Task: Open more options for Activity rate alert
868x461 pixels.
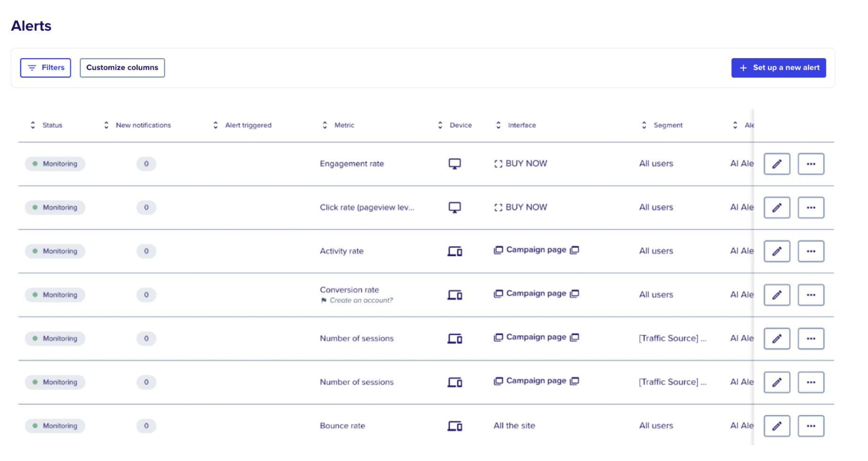Action: [x=811, y=251]
